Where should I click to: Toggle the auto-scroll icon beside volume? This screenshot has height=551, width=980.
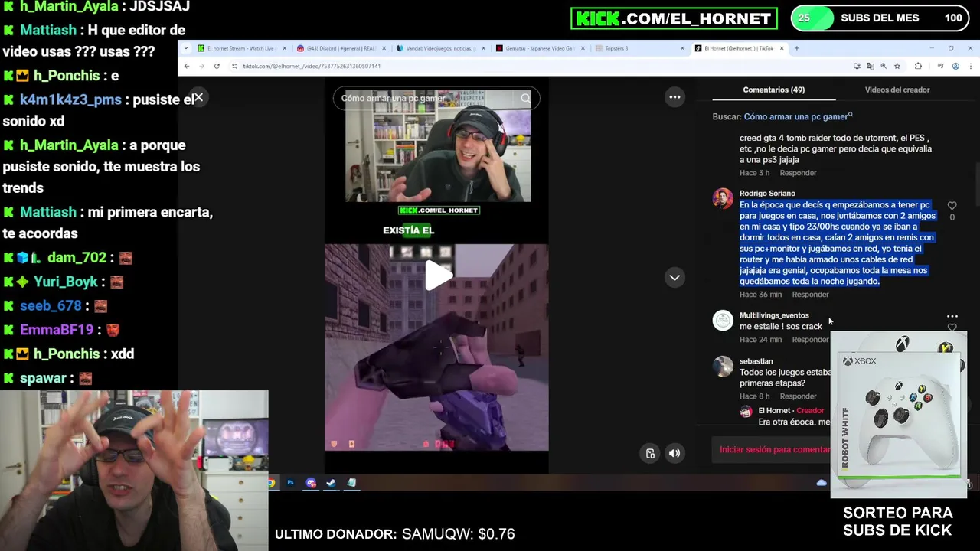click(x=650, y=454)
